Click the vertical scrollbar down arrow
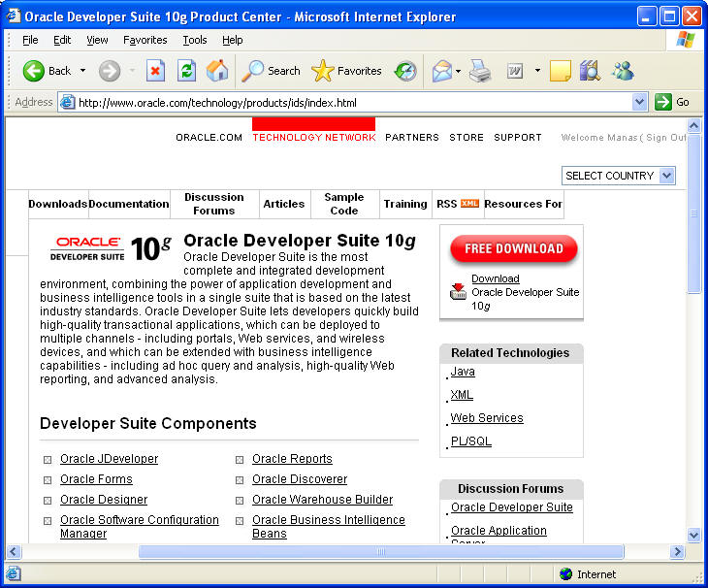The image size is (708, 588). point(693,536)
